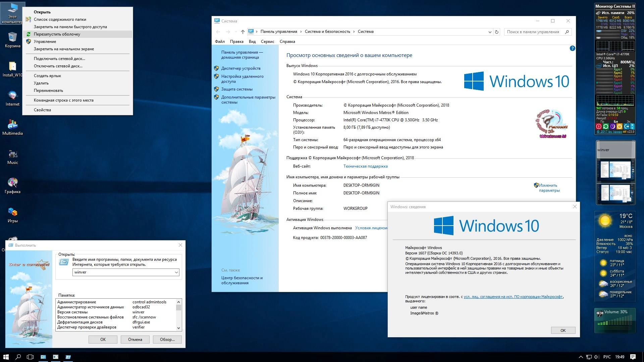Click Отмена in the Run dialog

135,340
